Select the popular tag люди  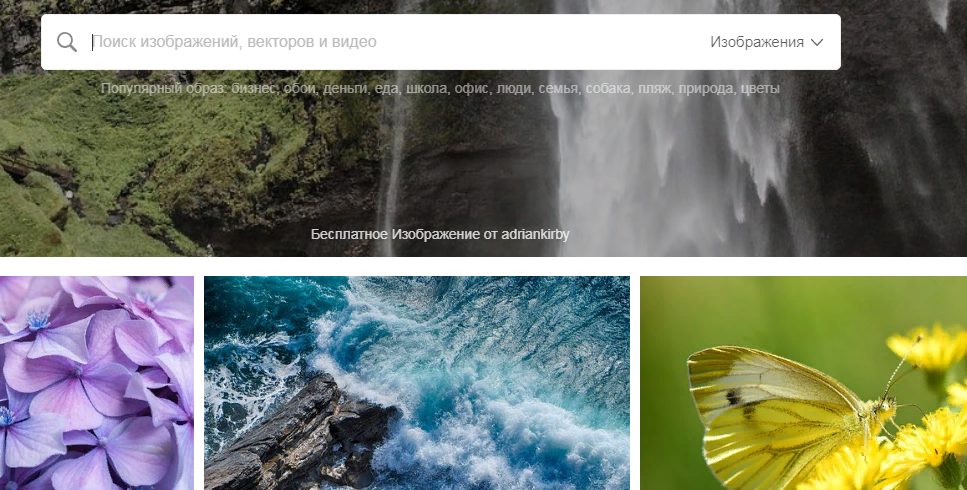(514, 89)
